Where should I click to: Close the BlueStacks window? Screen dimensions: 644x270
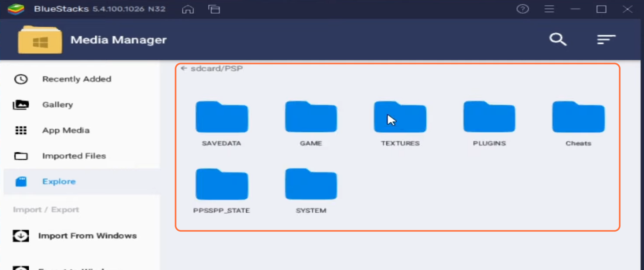(x=627, y=9)
